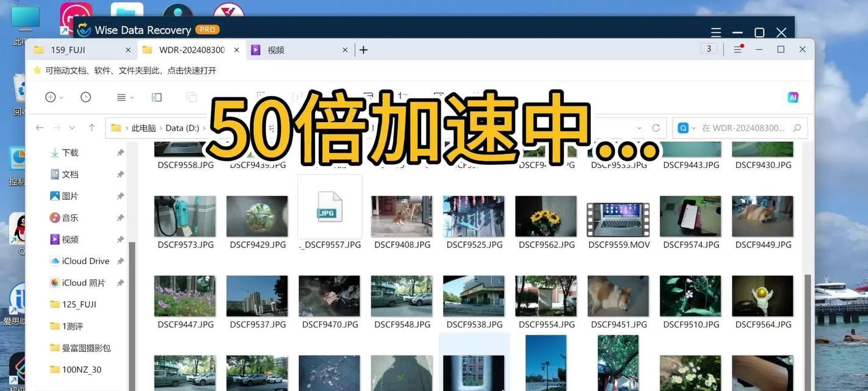The width and height of the screenshot is (868, 391).
Task: Unpin 图片 using its pin icon
Action: [x=120, y=196]
